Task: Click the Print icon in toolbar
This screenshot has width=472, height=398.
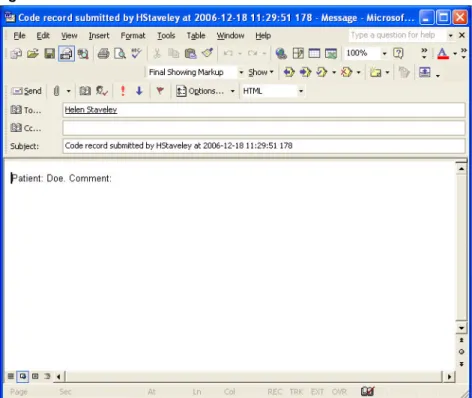Action: tap(103, 53)
